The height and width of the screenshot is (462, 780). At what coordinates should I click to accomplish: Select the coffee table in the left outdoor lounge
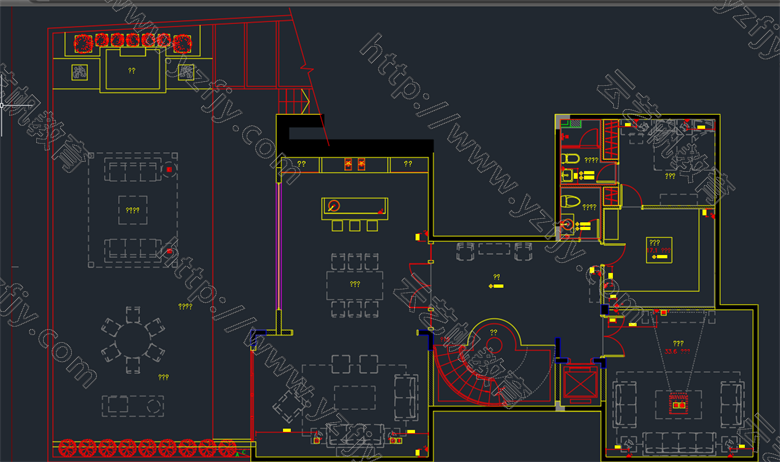132,210
